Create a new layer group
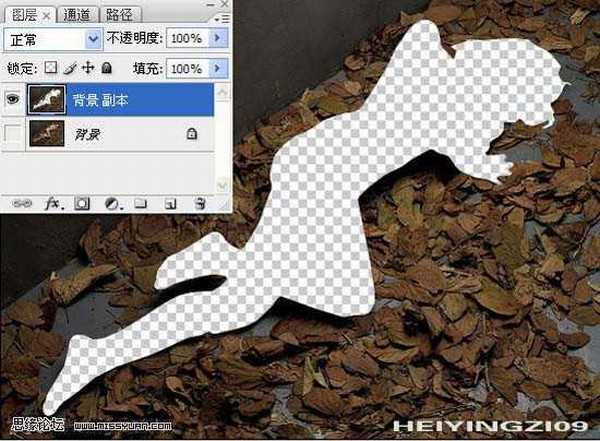Image resolution: width=600 pixels, height=441 pixels. [140, 203]
